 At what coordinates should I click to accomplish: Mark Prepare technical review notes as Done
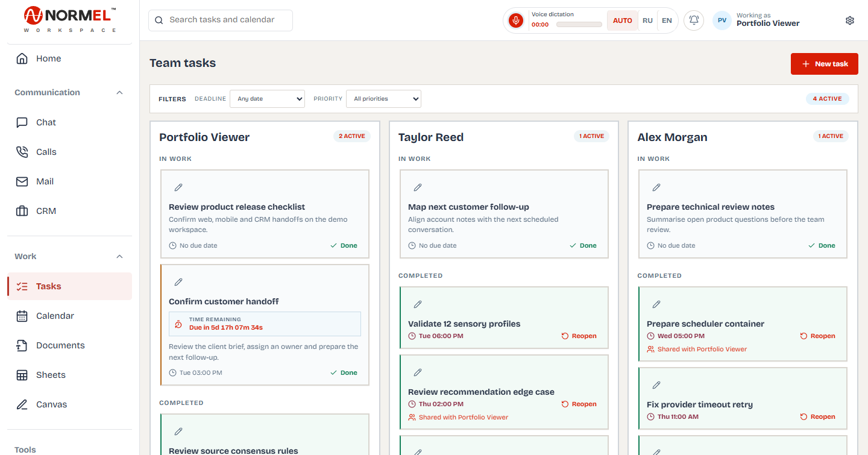[822, 246]
